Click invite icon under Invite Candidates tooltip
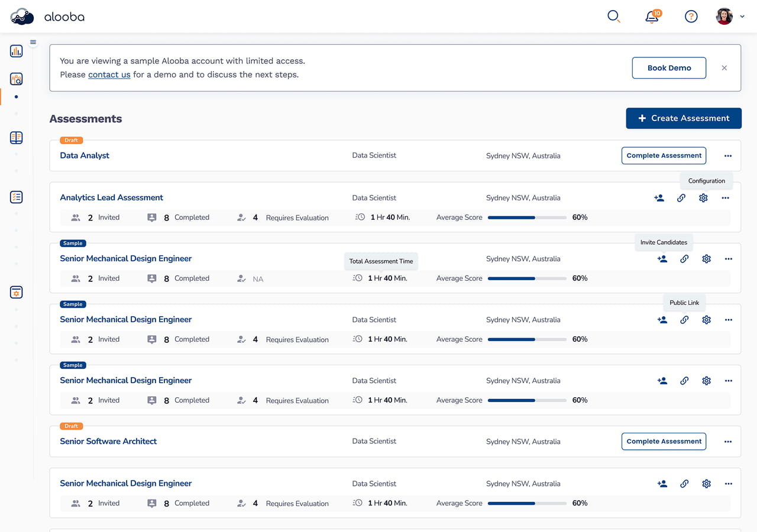 [662, 259]
